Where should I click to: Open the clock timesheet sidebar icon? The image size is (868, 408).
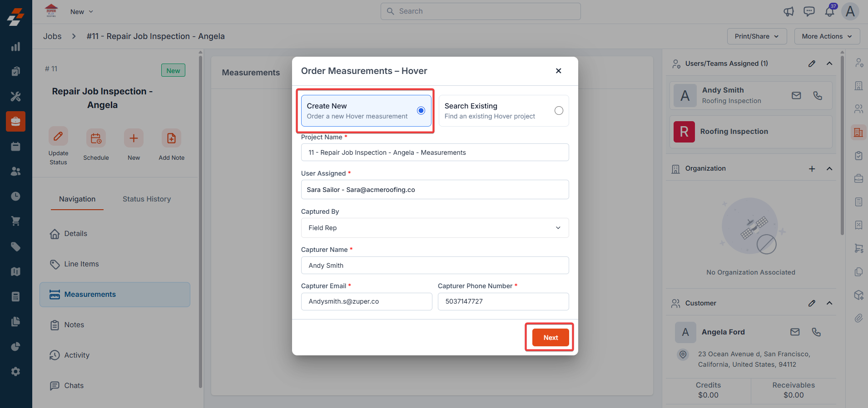[15, 196]
